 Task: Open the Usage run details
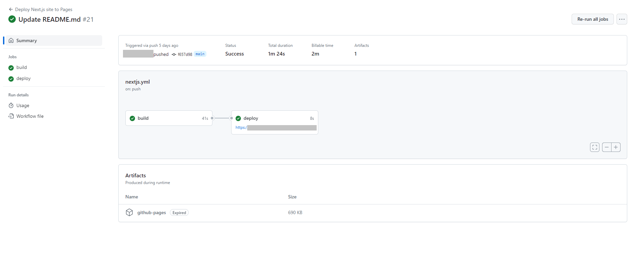pos(22,106)
